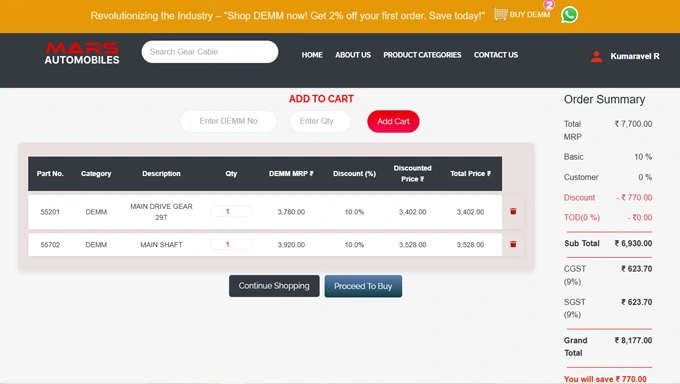
Task: Click Continue Shopping button
Action: 274,286
